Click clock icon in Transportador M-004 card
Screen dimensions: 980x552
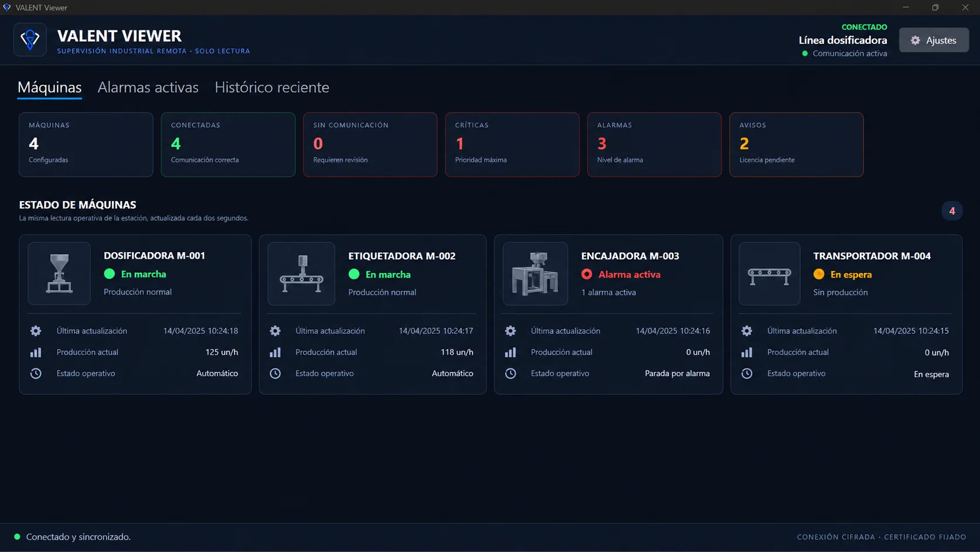[747, 373]
